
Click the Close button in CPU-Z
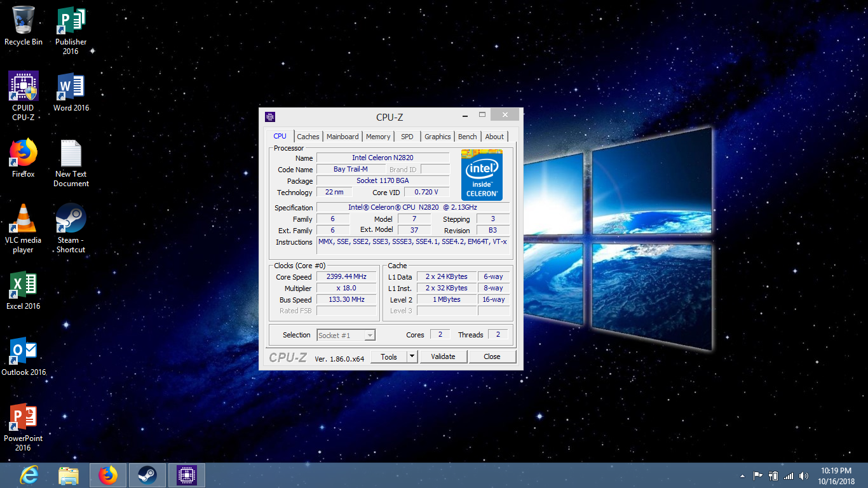coord(492,356)
